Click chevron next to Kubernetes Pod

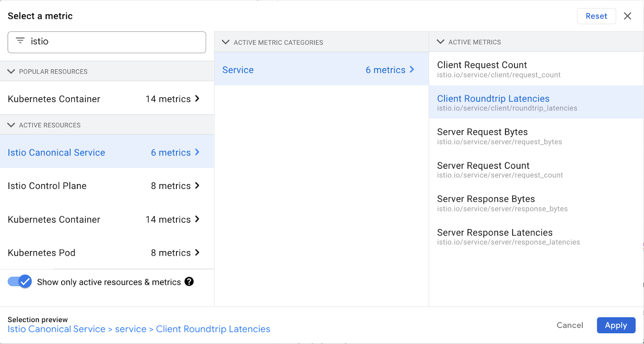(197, 253)
